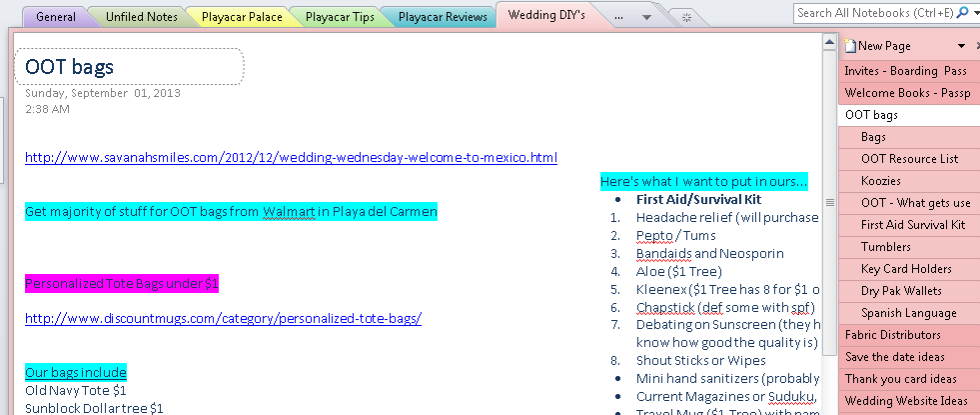
Task: Open the Save the date ideas page
Action: [909, 356]
